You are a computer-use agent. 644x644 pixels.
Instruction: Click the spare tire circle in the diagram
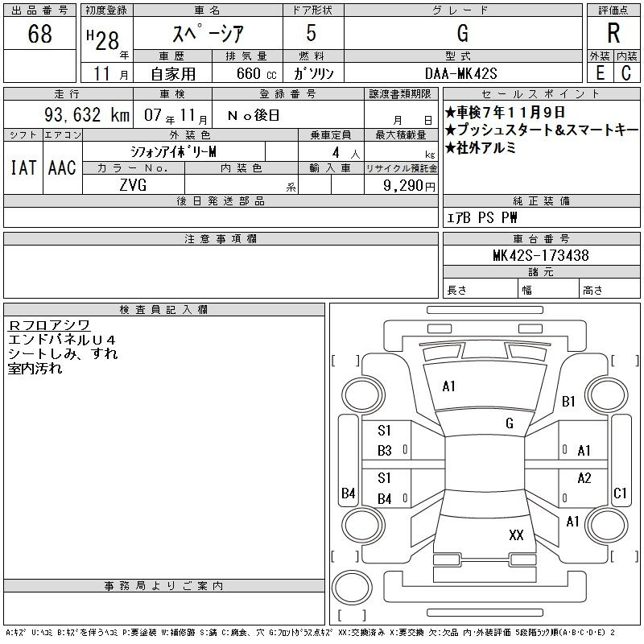click(352, 588)
